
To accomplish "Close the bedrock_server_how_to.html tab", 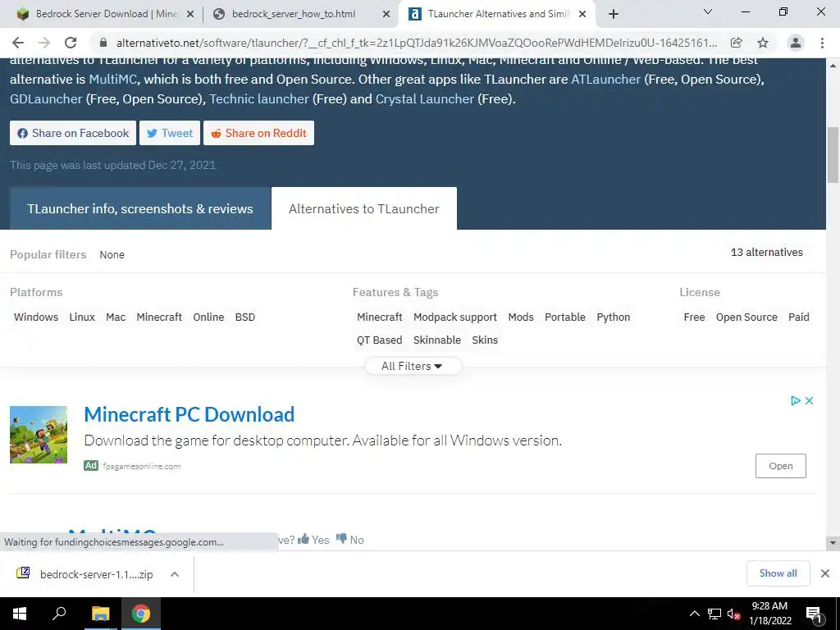I will coord(386,15).
